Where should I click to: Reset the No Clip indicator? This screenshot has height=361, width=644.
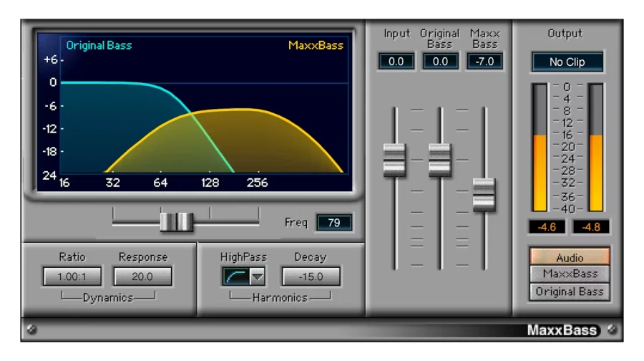[x=567, y=62]
